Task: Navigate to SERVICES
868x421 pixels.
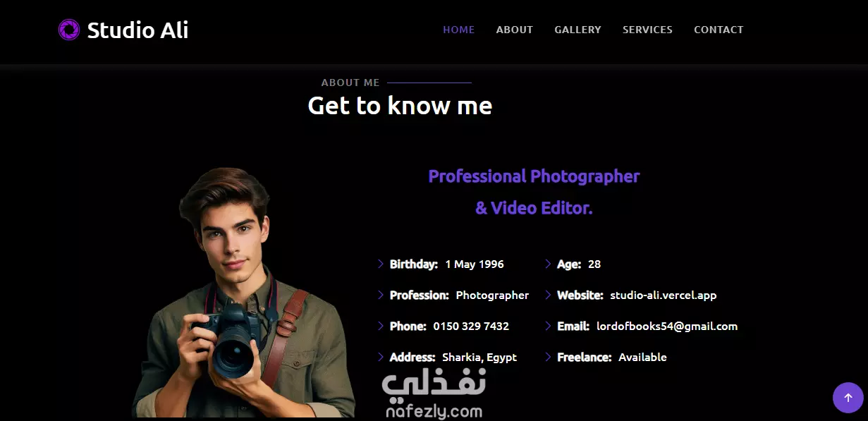Action: 647,30
